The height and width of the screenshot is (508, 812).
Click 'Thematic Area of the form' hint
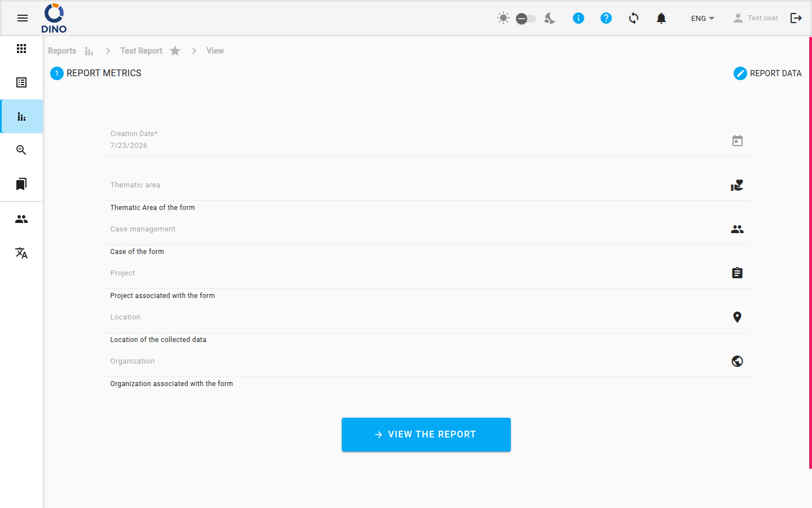point(152,208)
